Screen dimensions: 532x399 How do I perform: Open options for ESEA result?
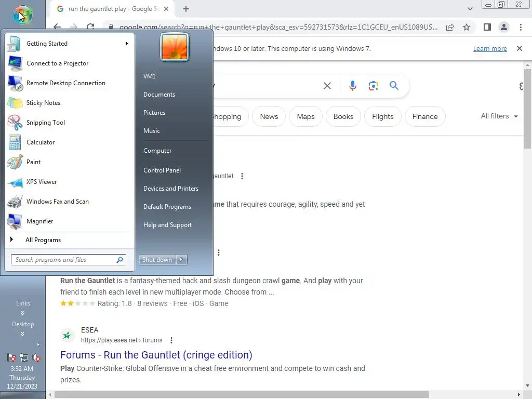(x=171, y=340)
